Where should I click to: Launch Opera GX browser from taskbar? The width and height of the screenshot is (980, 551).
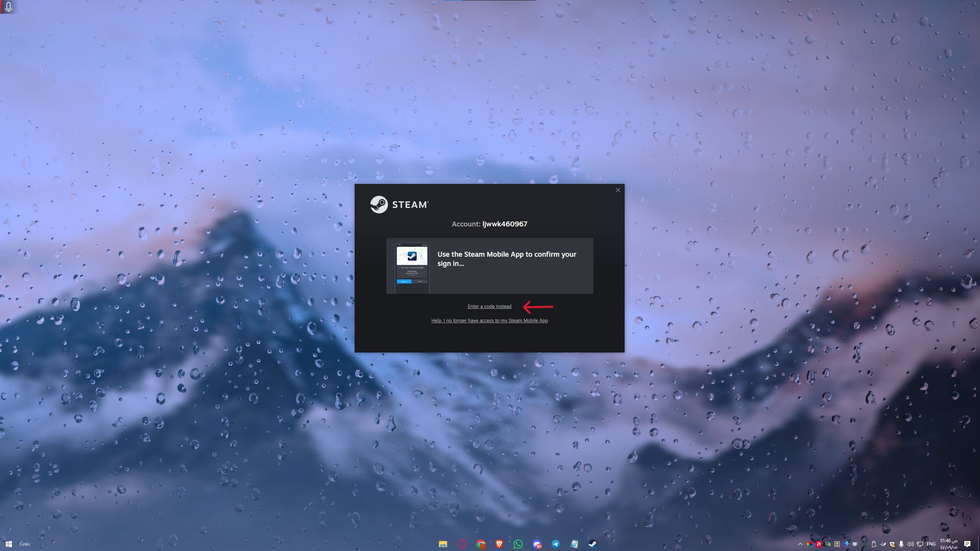tap(461, 544)
